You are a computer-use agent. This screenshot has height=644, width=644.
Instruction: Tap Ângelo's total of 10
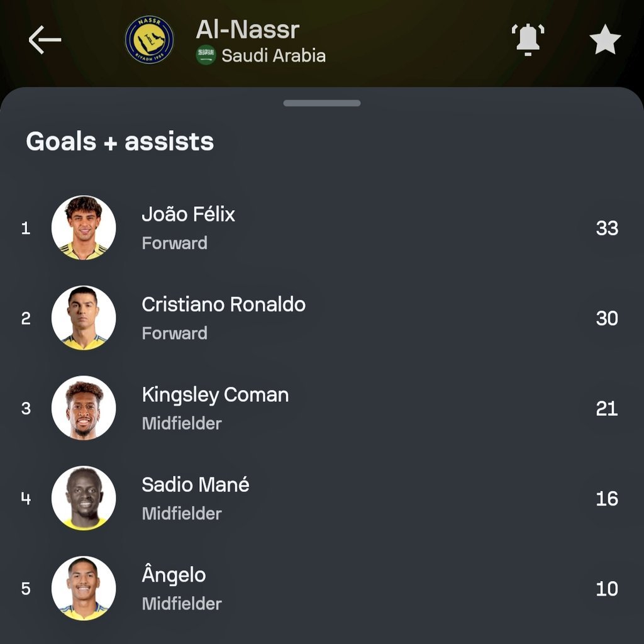coord(607,589)
